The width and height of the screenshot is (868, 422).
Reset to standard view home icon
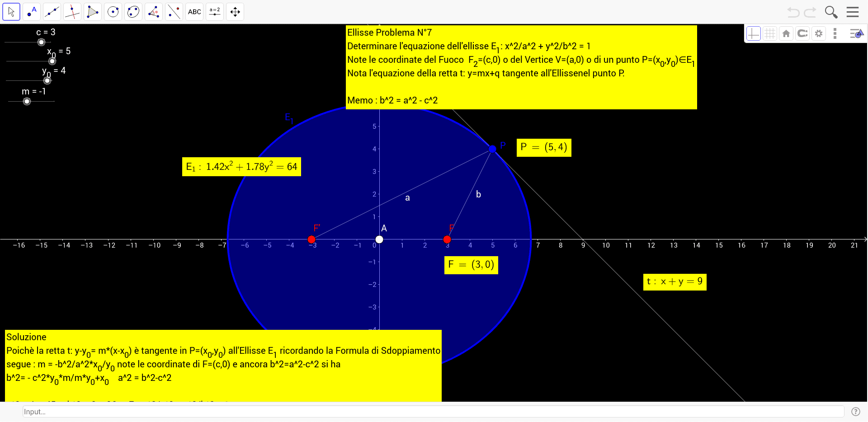click(x=786, y=33)
